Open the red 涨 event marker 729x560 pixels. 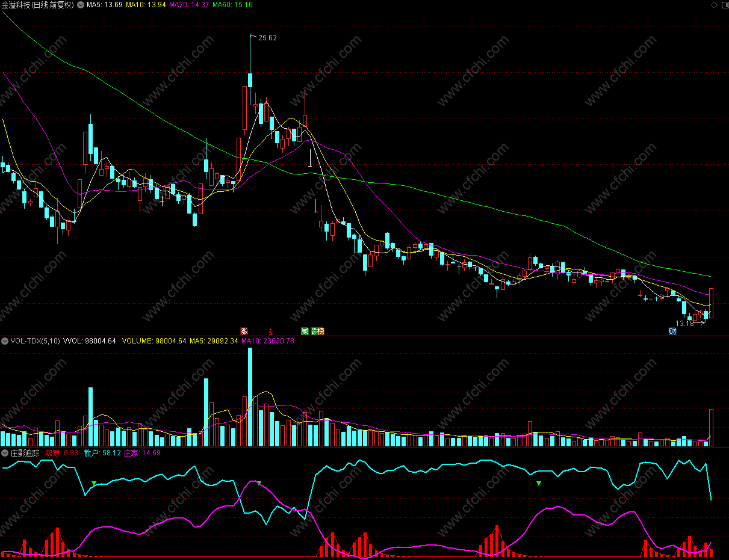coord(244,331)
